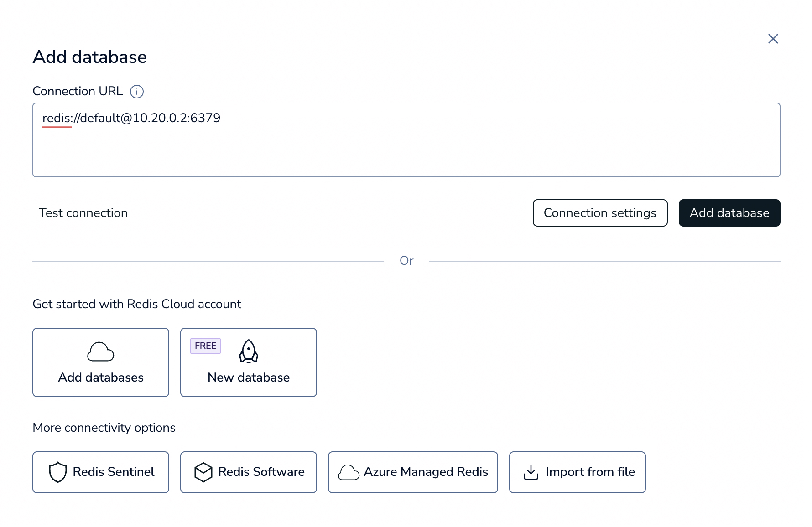This screenshot has height=527, width=812.
Task: Click Import from file
Action: [x=578, y=472]
